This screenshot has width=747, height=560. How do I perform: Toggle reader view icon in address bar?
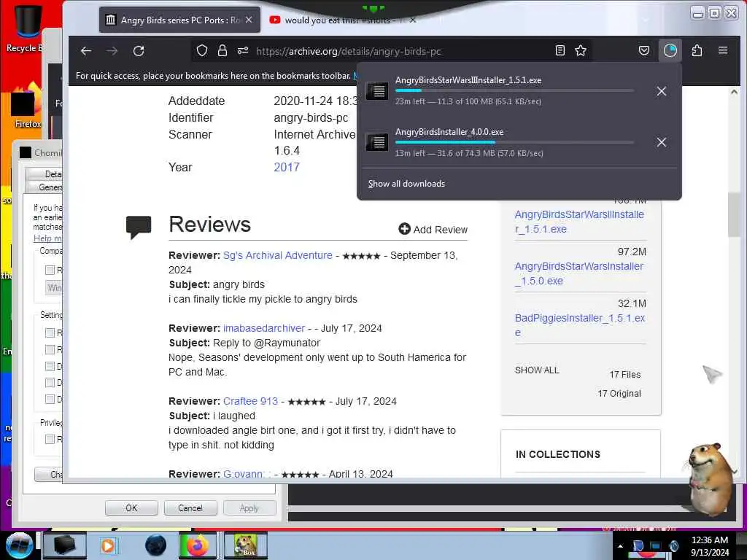click(560, 50)
